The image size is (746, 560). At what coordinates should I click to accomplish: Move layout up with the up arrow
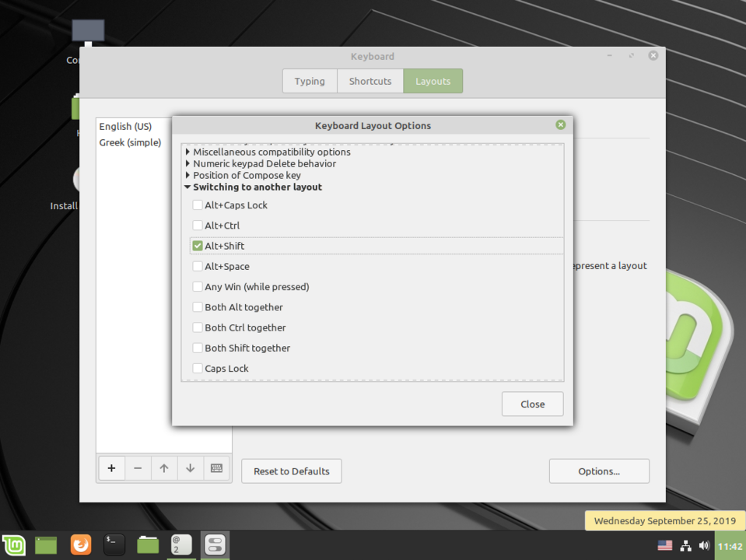[164, 468]
